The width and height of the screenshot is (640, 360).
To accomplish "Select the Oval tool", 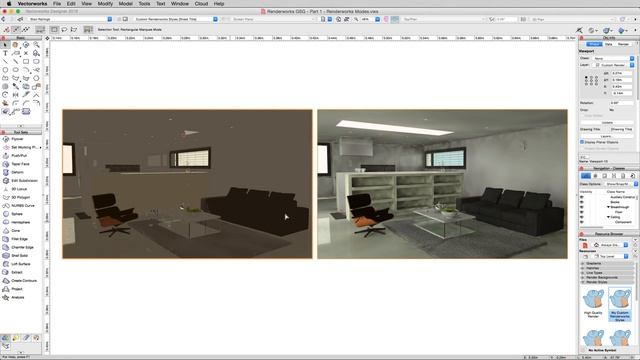I will (16, 70).
